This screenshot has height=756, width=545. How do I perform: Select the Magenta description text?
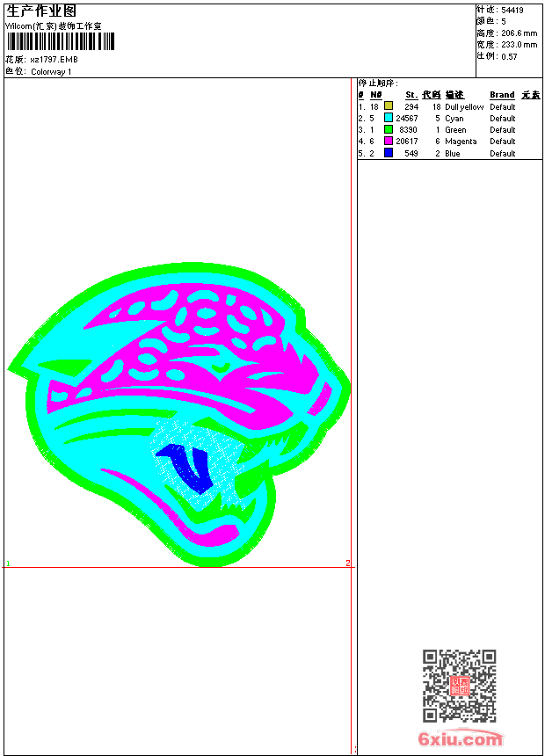pos(461,142)
